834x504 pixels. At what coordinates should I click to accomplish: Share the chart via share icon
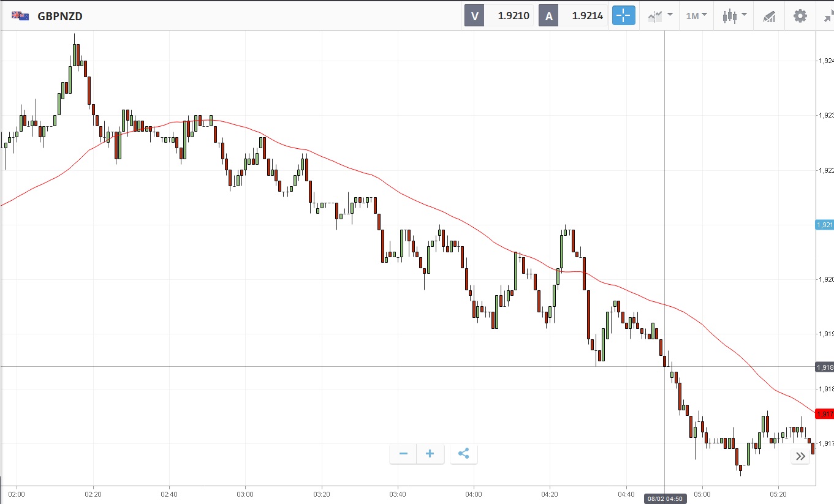464,454
